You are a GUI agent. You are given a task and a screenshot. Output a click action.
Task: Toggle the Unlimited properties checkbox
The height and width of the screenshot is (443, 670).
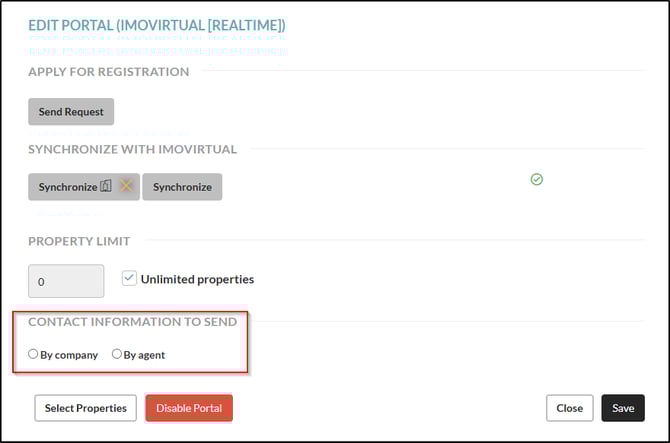point(129,279)
